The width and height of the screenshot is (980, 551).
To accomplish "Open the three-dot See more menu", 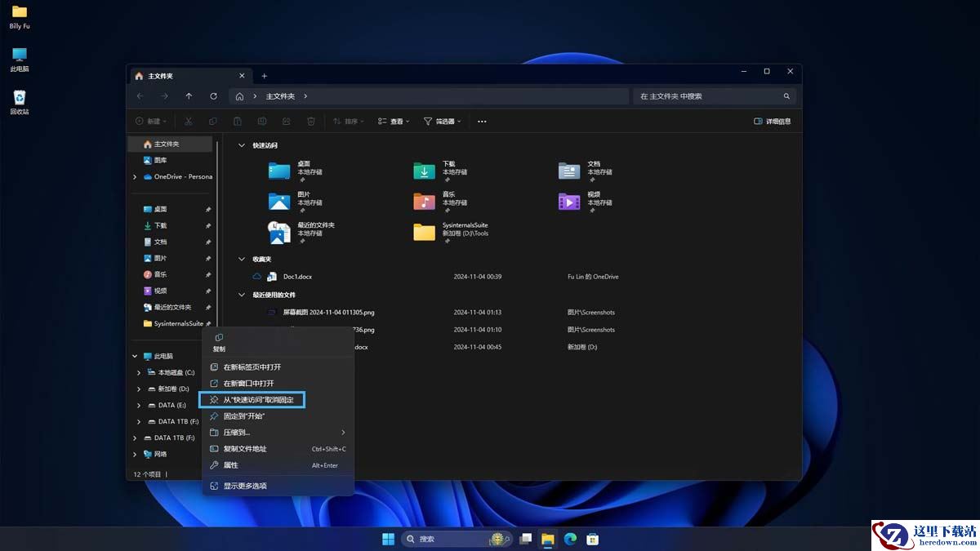I will point(482,122).
